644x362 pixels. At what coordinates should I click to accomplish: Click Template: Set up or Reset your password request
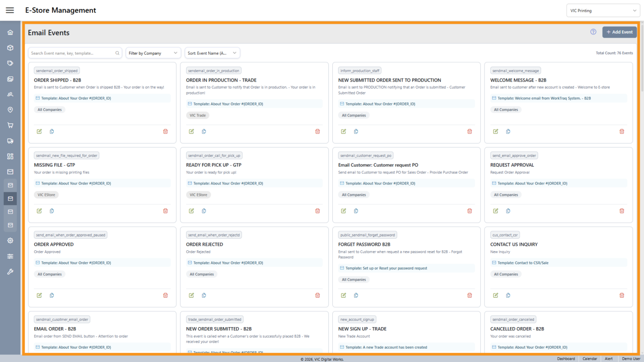click(386, 268)
